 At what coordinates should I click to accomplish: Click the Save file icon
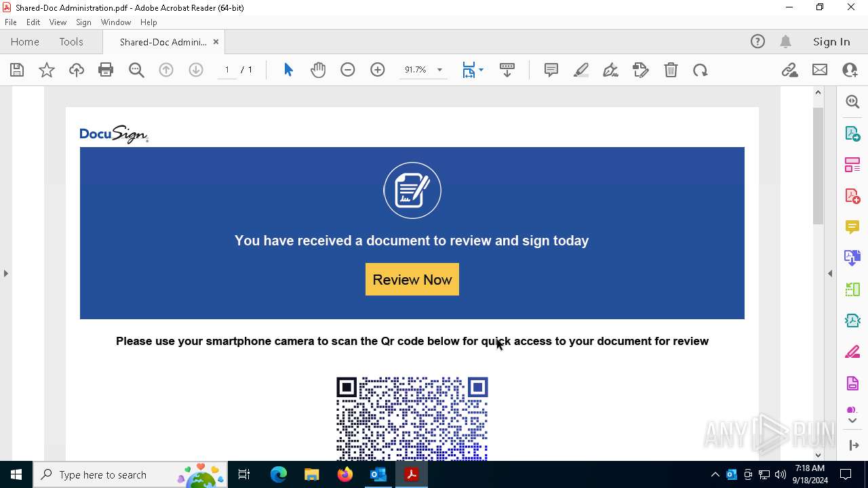(17, 70)
